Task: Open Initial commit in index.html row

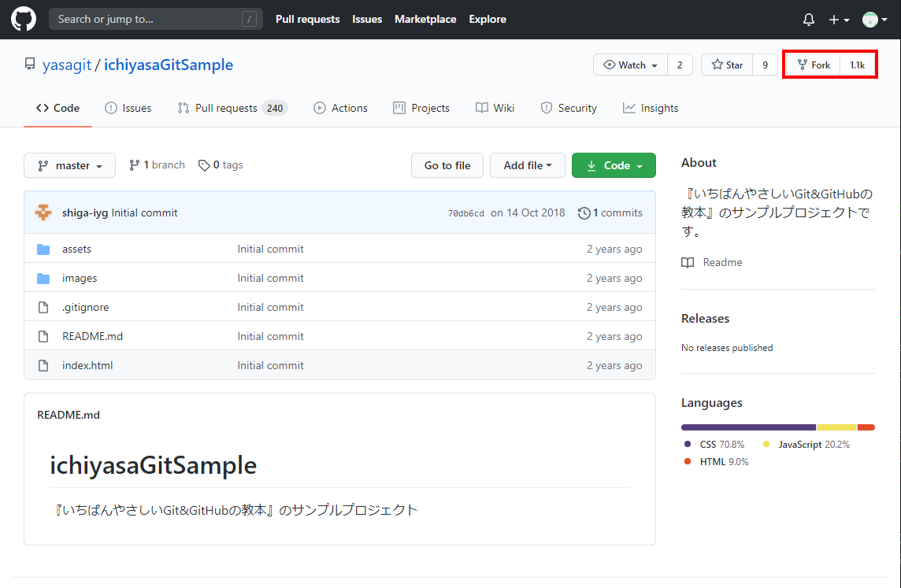Action: (271, 366)
